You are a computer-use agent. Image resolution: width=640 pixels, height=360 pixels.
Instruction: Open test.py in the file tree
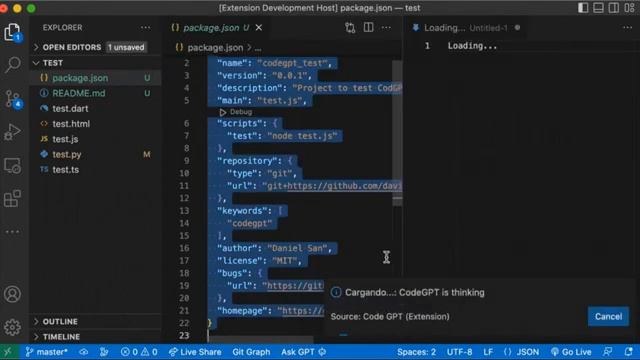coord(95,154)
